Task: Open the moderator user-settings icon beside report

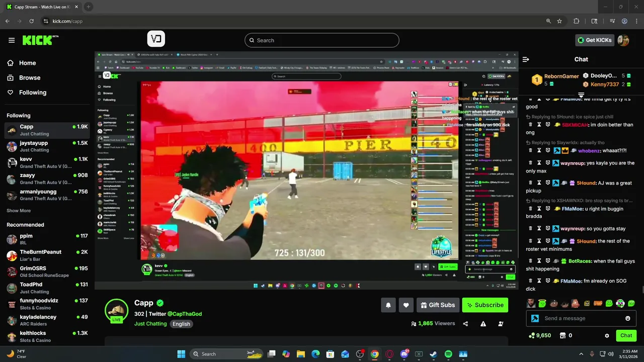Action: (501, 324)
